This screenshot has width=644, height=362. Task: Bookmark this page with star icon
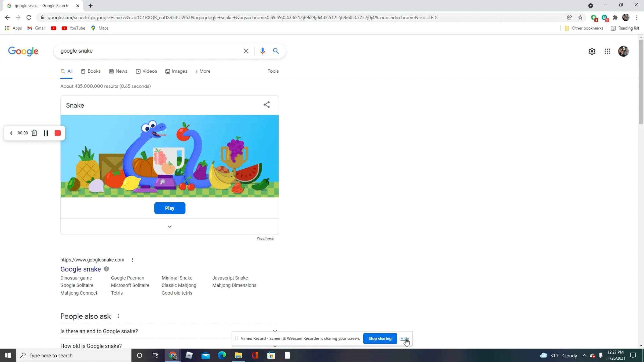(x=580, y=17)
